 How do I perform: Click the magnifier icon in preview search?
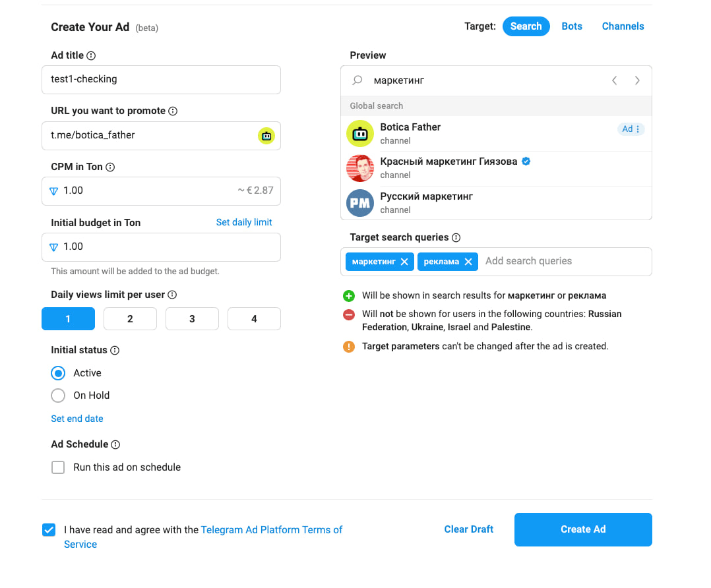[357, 80]
